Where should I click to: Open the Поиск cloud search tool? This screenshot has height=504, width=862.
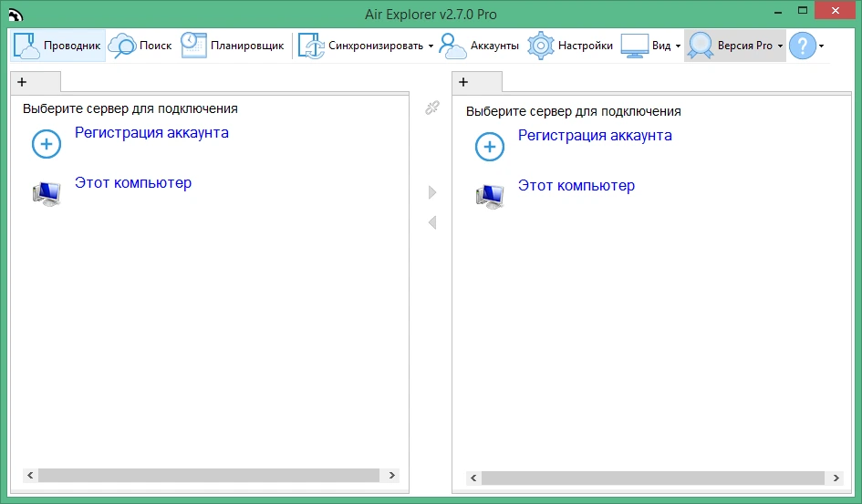tap(140, 46)
